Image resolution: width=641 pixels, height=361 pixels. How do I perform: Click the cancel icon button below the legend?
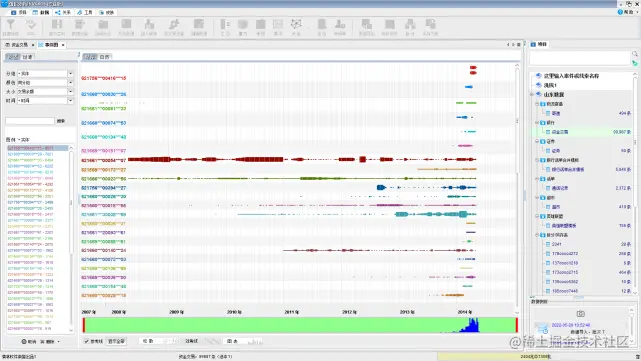tap(29, 341)
